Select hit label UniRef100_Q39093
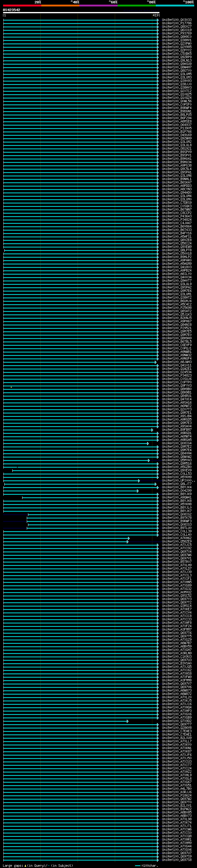This screenshot has width=197, height=868. pyautogui.click(x=177, y=81)
